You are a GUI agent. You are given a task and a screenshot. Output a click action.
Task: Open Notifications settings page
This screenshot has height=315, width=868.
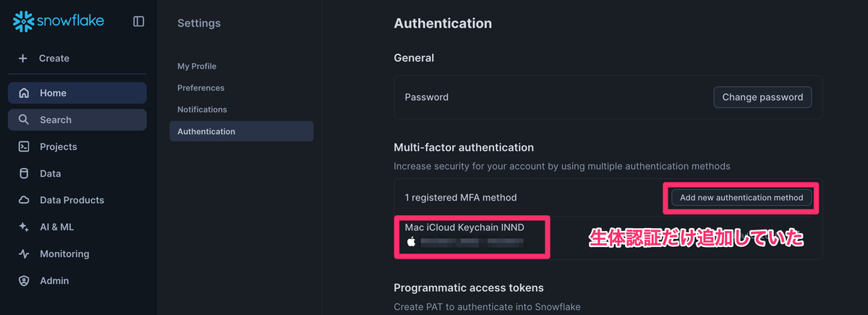(x=202, y=109)
